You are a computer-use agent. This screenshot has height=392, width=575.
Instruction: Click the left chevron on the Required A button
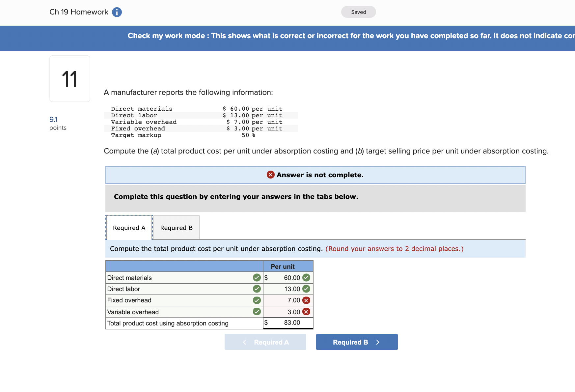pyautogui.click(x=244, y=342)
